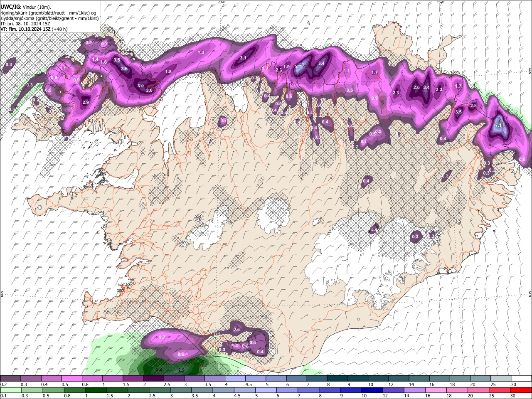Viewport: 532px width, 399px height.
Task: Click the map value '1.8'
Action: pyautogui.click(x=168, y=71)
